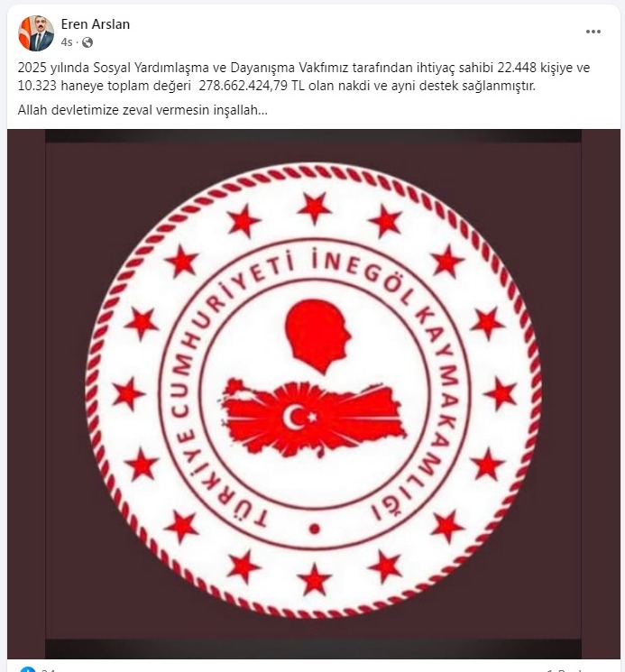The image size is (625, 672).
Task: Click the bottommost red star of the seal
Action: tap(314, 579)
